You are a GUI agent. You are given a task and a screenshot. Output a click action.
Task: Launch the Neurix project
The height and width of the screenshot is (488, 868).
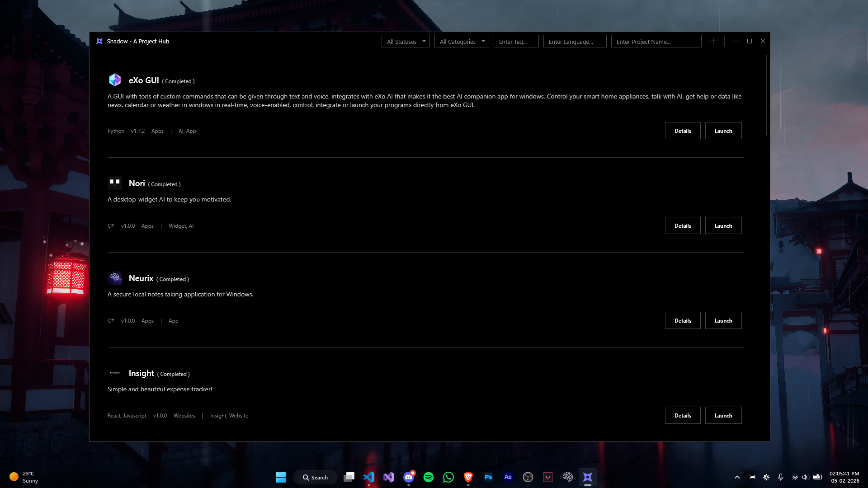coord(723,320)
